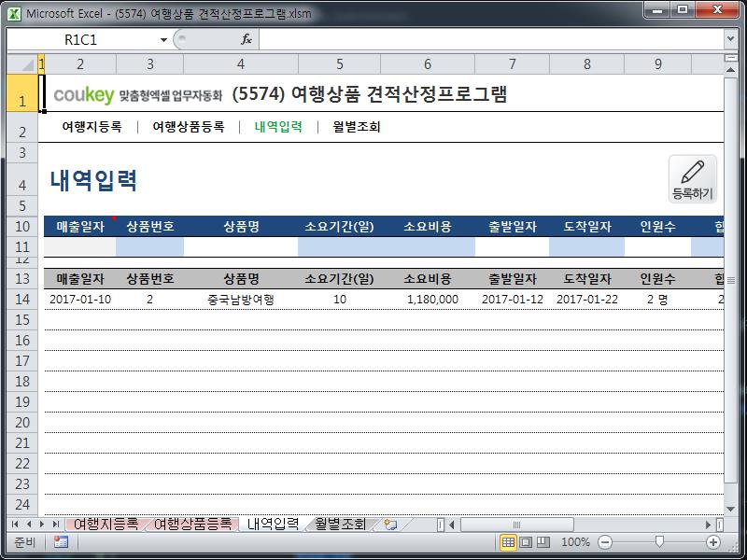Go to the first sheet tab arrow

pos(15,525)
